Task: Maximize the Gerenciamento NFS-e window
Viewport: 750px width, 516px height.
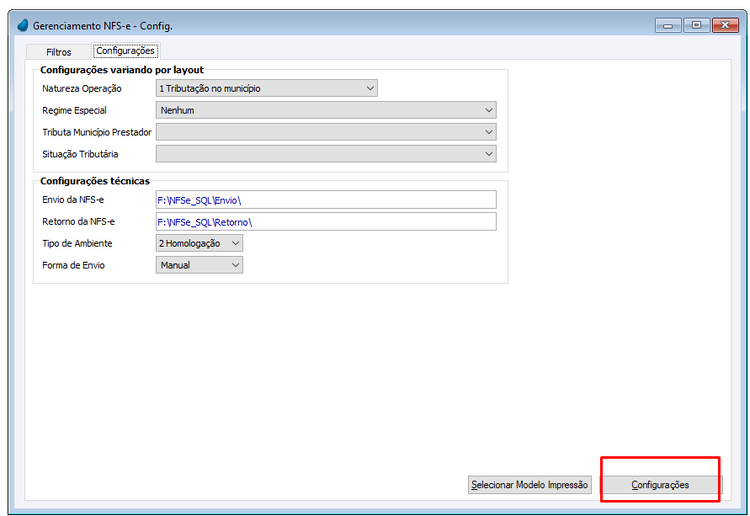Action: [696, 25]
